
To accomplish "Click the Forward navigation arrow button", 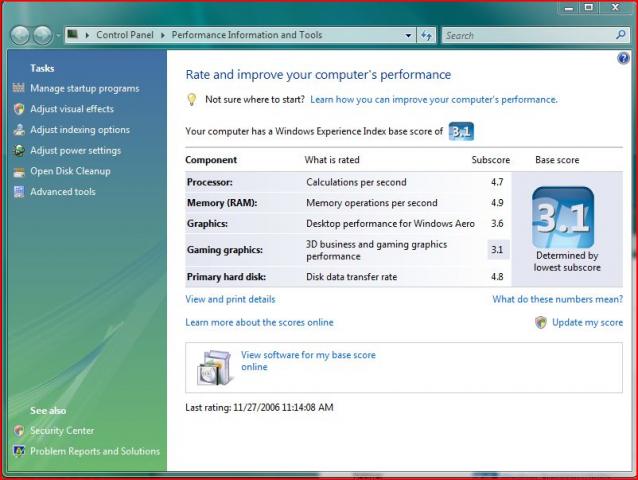I will (x=42, y=35).
